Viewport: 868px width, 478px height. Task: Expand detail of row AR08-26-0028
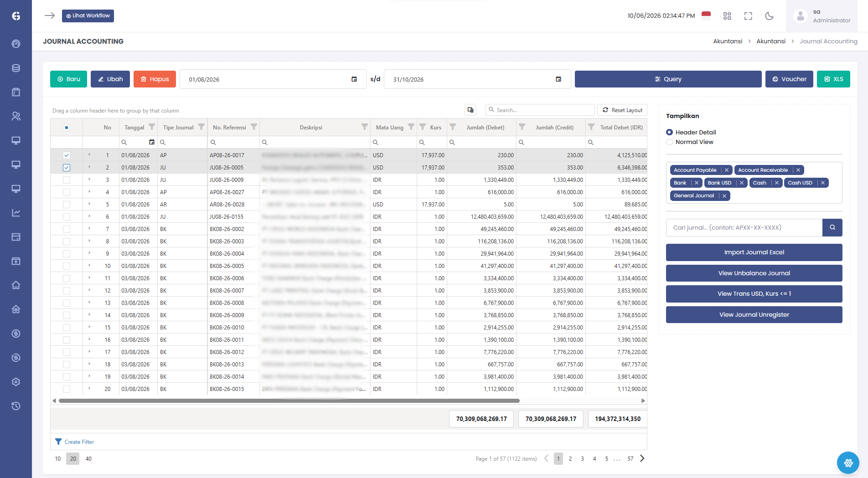tap(89, 204)
